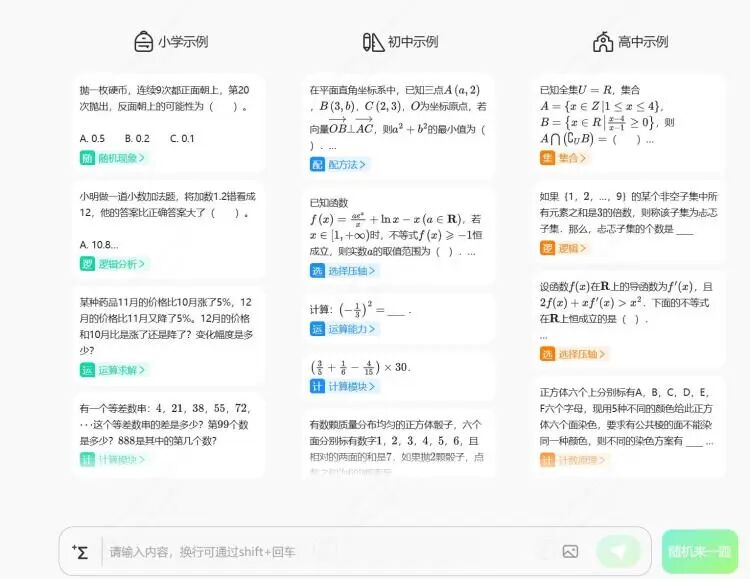Click the 随机来一题 button

coord(699,551)
